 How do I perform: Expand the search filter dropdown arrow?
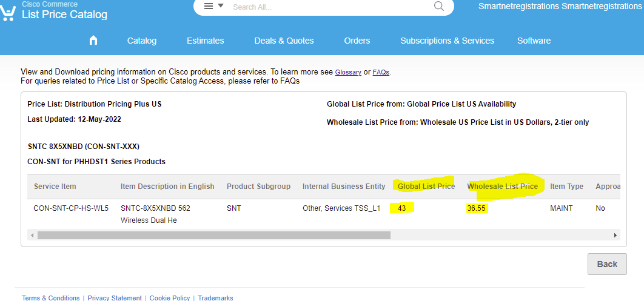tap(221, 5)
